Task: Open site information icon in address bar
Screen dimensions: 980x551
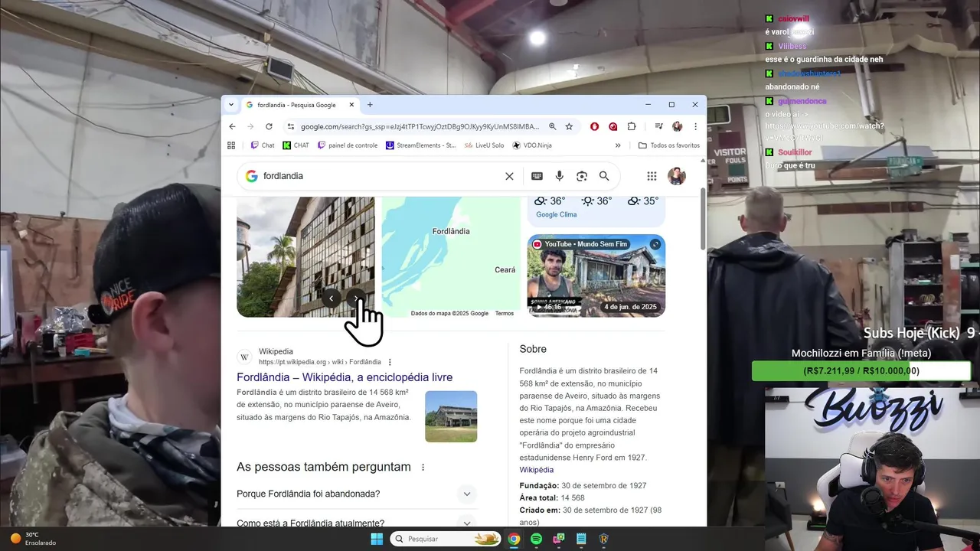Action: [291, 126]
